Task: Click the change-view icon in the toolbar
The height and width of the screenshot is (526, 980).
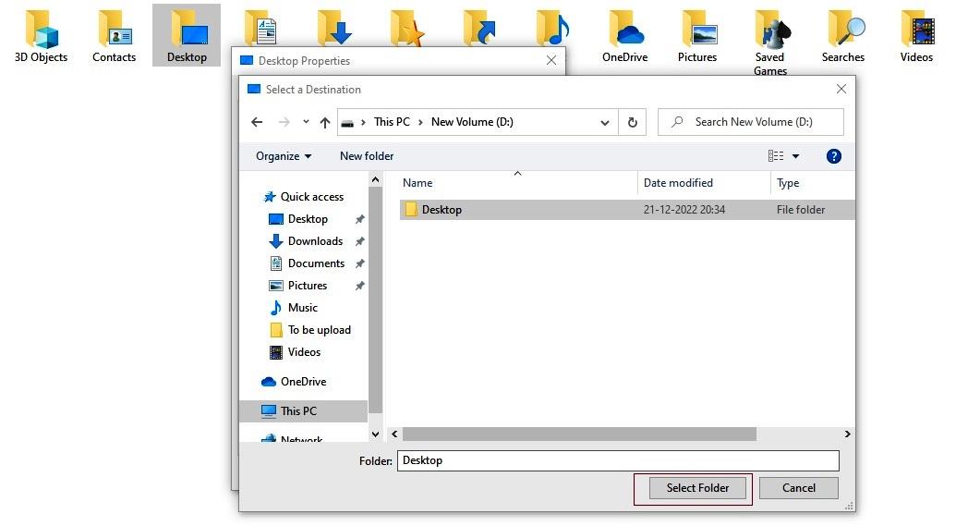Action: click(776, 155)
